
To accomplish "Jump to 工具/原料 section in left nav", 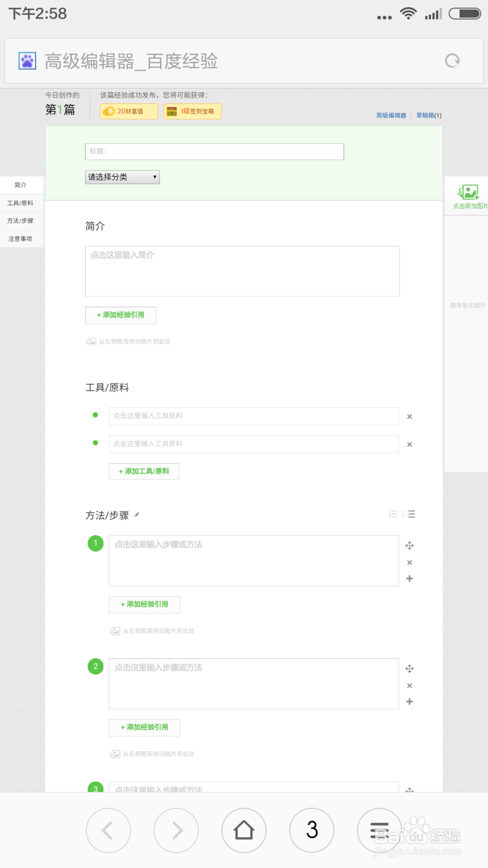I will (20, 203).
